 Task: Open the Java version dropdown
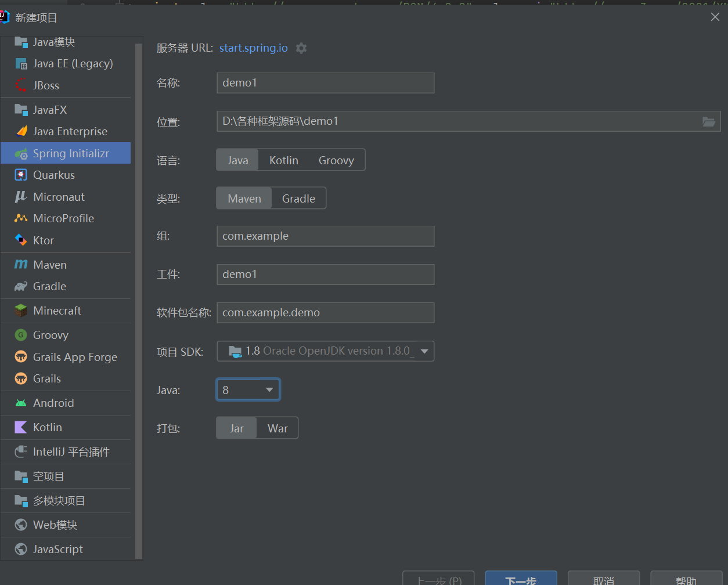point(248,390)
